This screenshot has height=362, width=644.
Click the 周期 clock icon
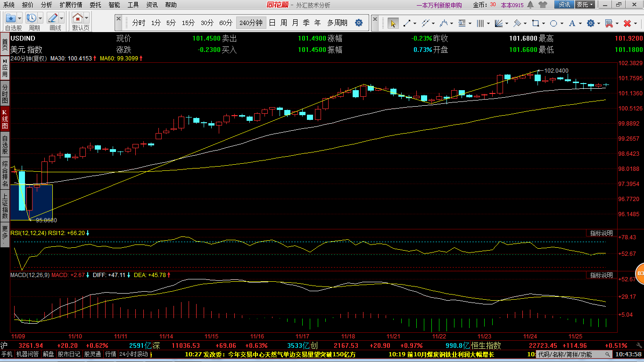(32, 18)
